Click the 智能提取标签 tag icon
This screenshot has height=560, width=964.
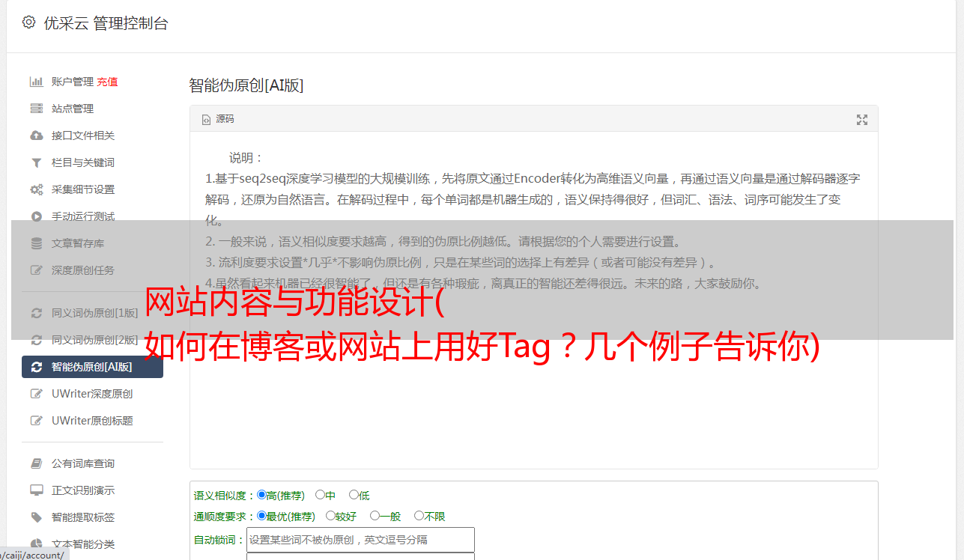point(36,517)
